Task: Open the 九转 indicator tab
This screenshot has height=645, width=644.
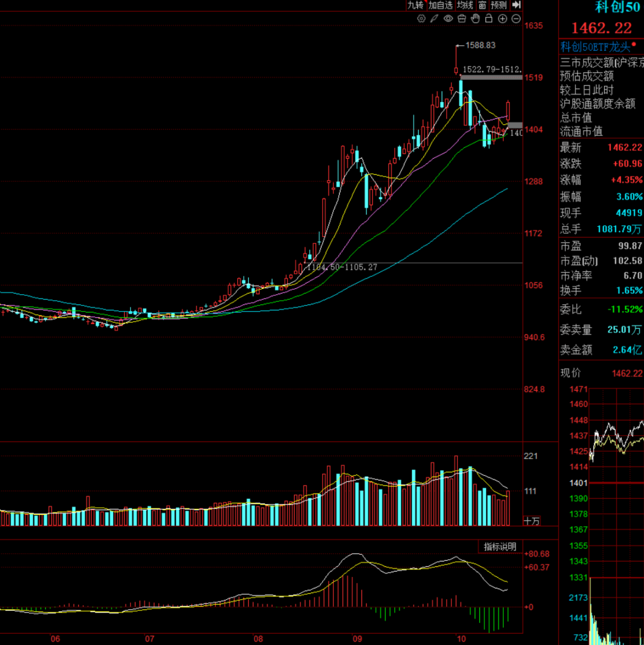Action: tap(415, 5)
